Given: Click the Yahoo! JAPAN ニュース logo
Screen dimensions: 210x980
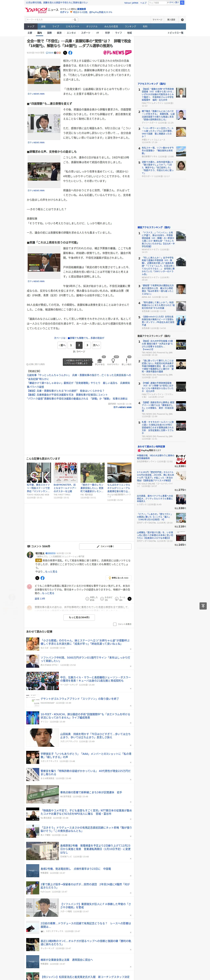Looking at the screenshot, I should [42, 10].
